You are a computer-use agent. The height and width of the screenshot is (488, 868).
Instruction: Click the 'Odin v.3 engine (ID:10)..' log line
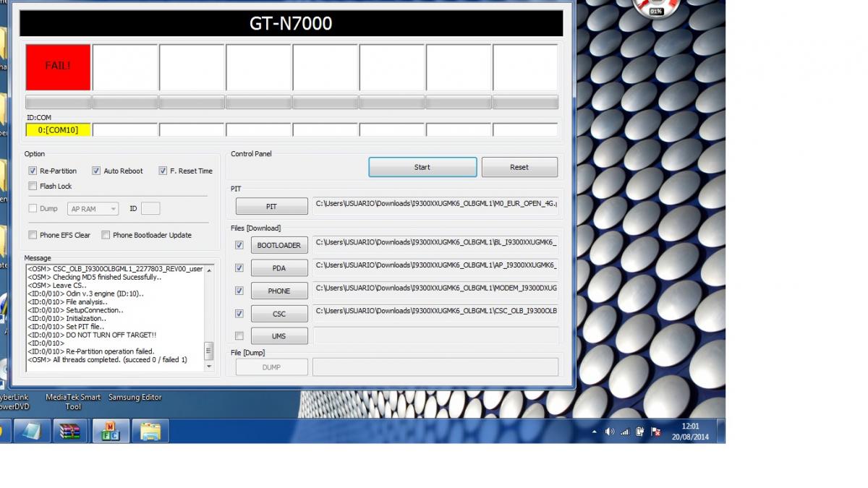click(85, 294)
